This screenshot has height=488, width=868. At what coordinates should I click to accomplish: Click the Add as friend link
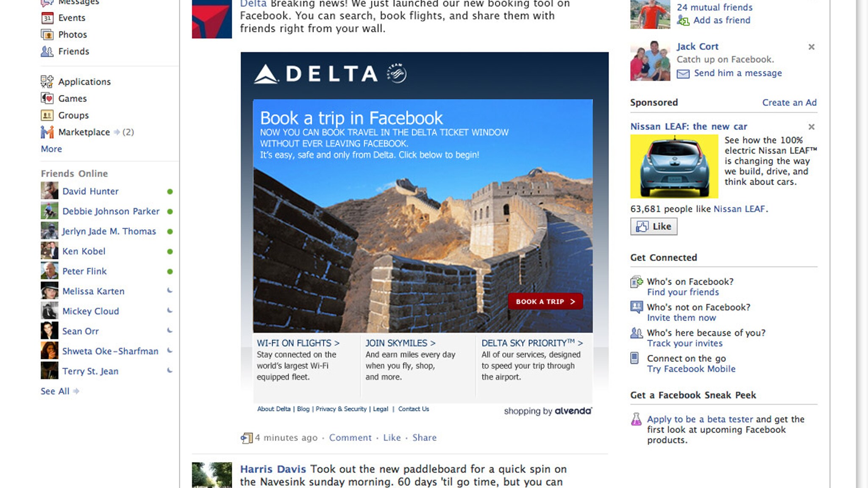point(721,20)
